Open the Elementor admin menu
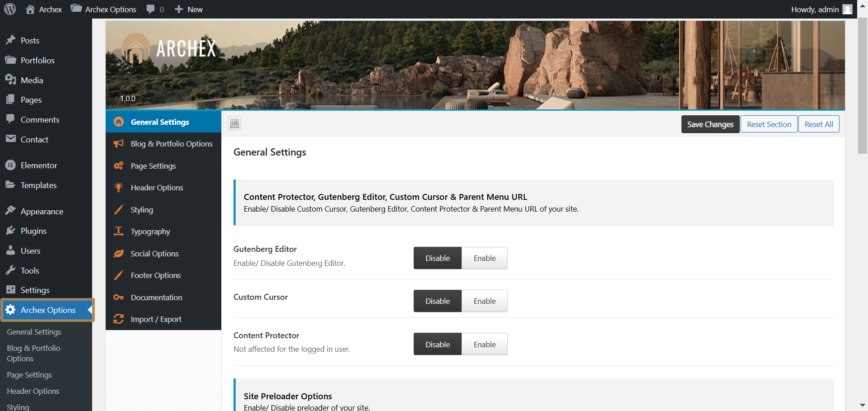Viewport: 868px width, 411px height. 46,165
